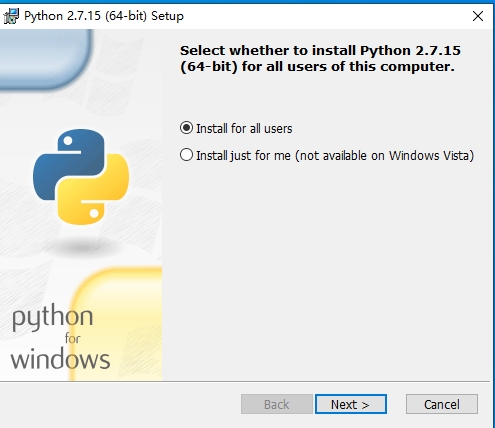Click the installer icon in the title bar

pyautogui.click(x=11, y=16)
